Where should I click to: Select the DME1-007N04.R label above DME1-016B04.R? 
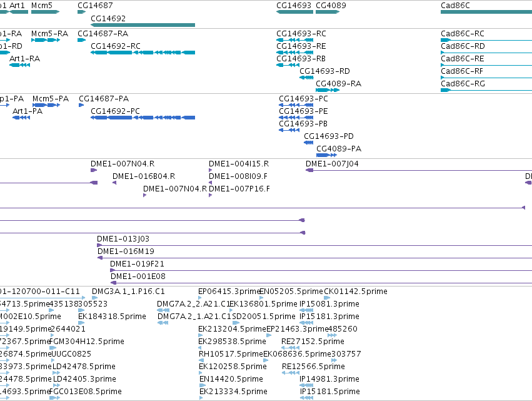(x=123, y=164)
